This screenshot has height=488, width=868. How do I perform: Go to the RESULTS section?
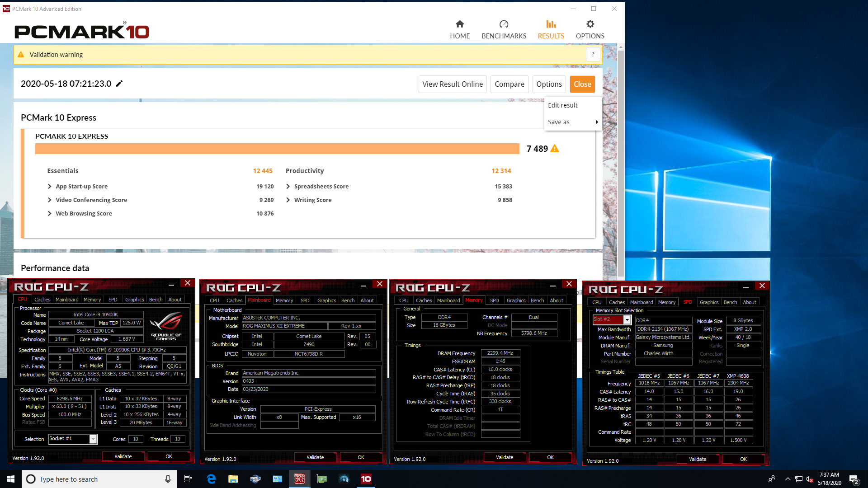pos(551,30)
